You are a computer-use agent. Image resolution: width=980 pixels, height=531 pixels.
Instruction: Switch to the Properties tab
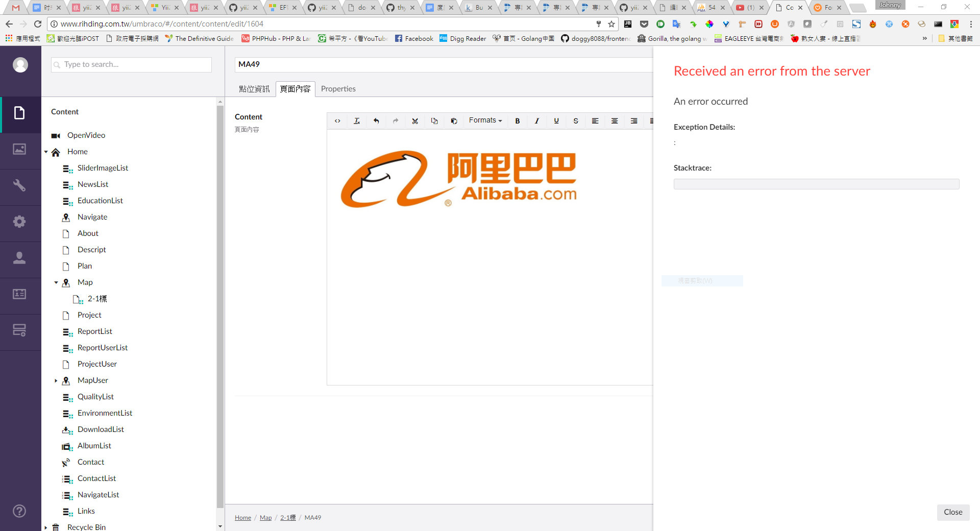click(x=338, y=89)
